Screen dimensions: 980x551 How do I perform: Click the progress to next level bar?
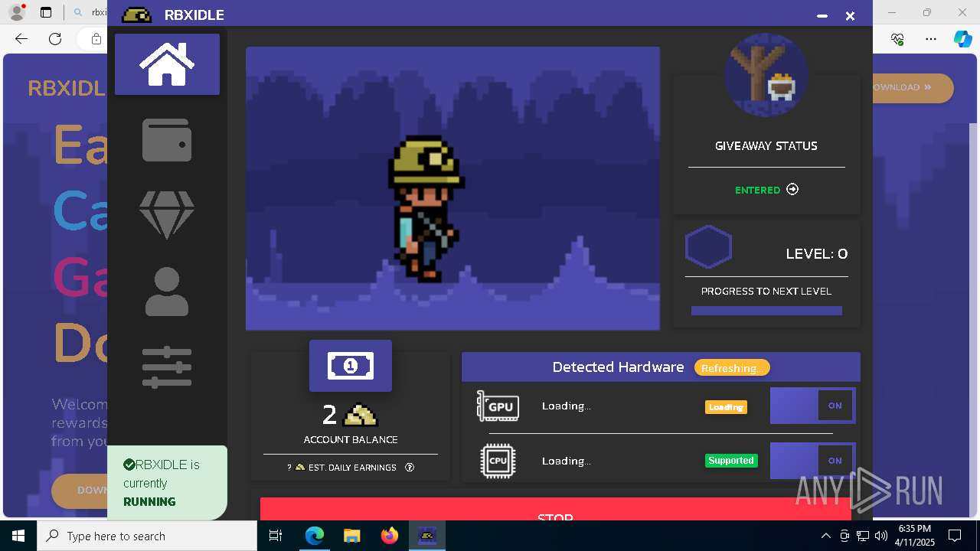[766, 311]
